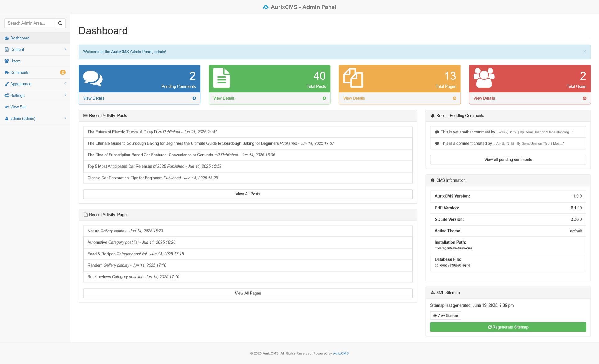Click the AurixCMS logo icon in header
Screen dimensions: 599x364
266,7
